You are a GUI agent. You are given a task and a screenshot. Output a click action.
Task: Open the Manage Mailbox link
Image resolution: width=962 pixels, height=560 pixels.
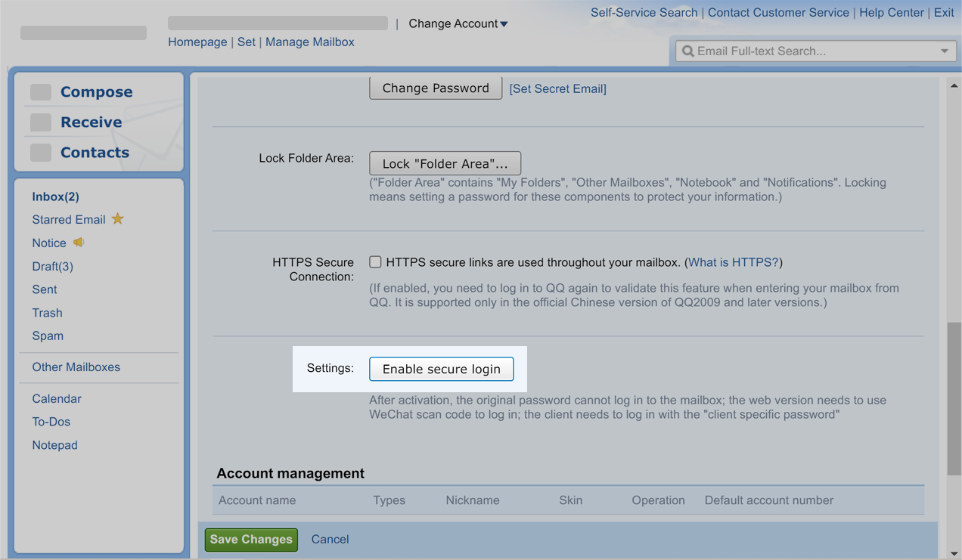pyautogui.click(x=309, y=42)
